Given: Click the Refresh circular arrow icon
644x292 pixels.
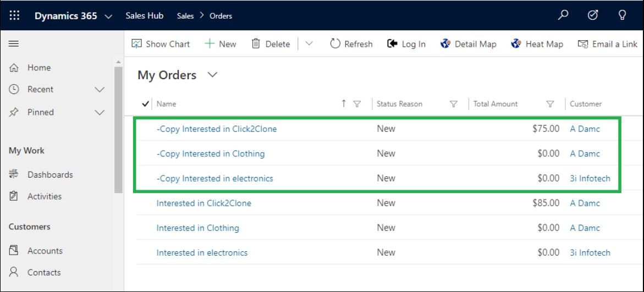Looking at the screenshot, I should [335, 43].
